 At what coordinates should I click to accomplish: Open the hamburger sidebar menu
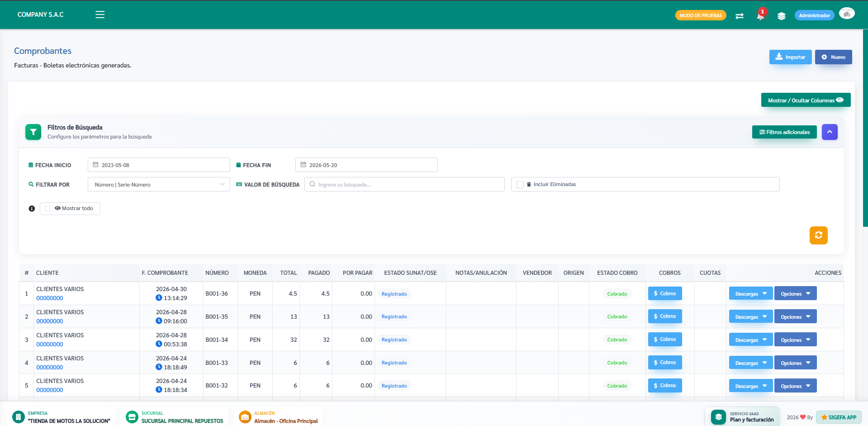pyautogui.click(x=100, y=14)
